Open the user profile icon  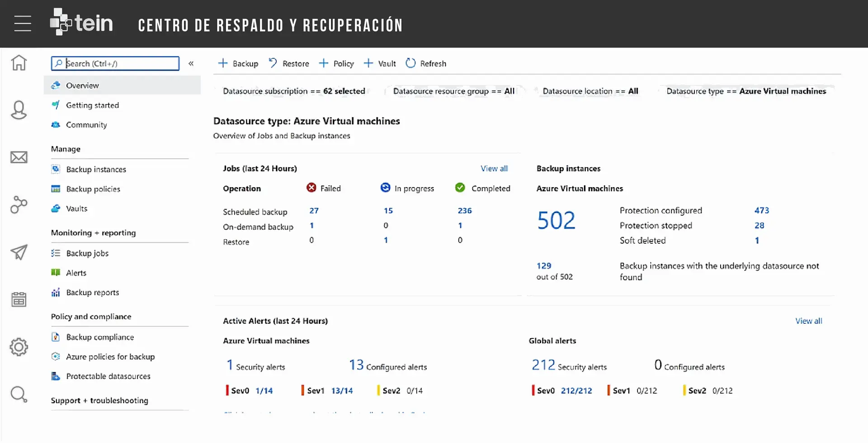point(19,110)
